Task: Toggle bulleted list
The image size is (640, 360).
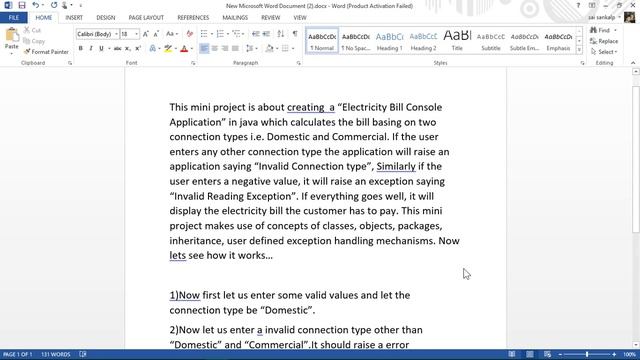Action: 204,34
